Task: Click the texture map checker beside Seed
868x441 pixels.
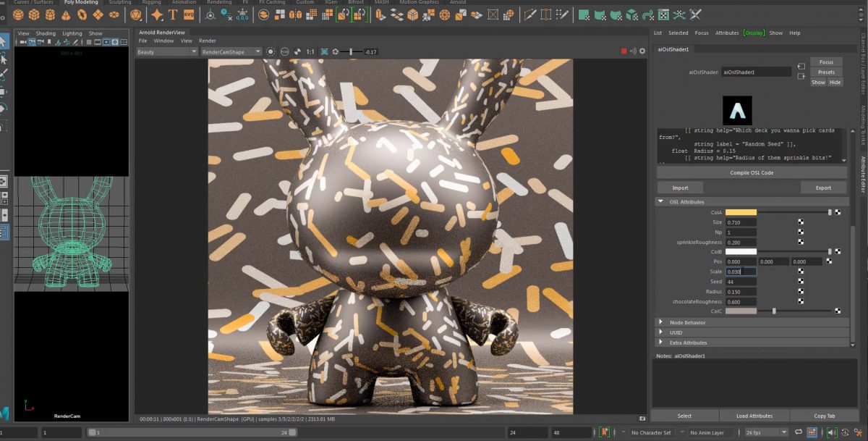Action: 800,281
